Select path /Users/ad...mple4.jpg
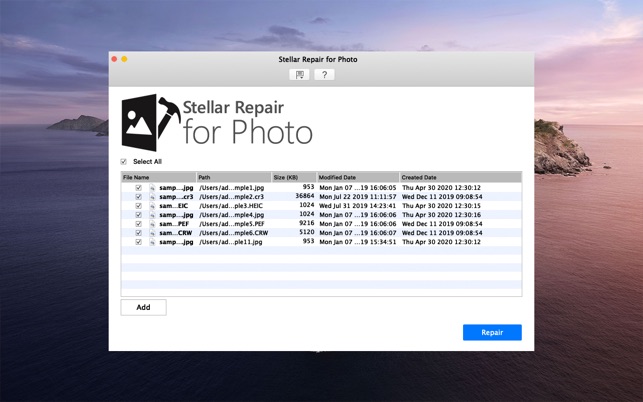Screen dimensions: 643x402 tap(232, 215)
